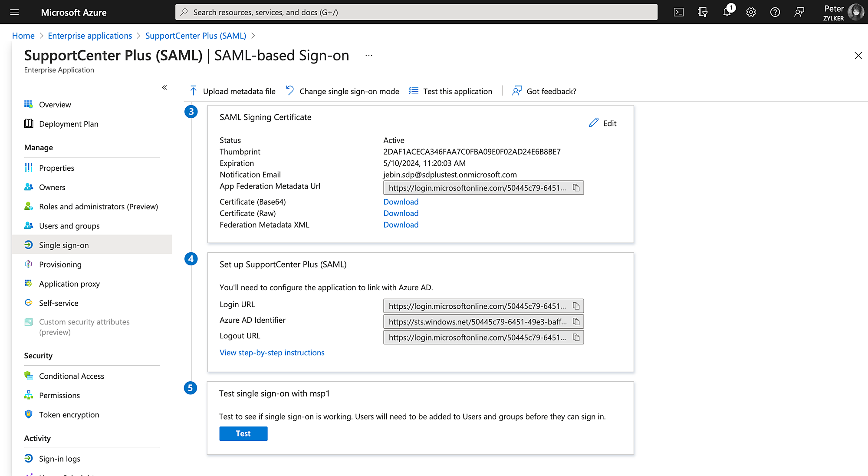The width and height of the screenshot is (868, 476).
Task: Open the notifications bell
Action: [x=727, y=12]
